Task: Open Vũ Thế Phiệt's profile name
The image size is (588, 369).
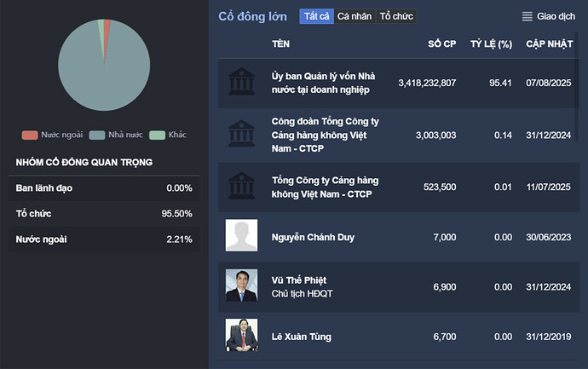Action: 299,280
